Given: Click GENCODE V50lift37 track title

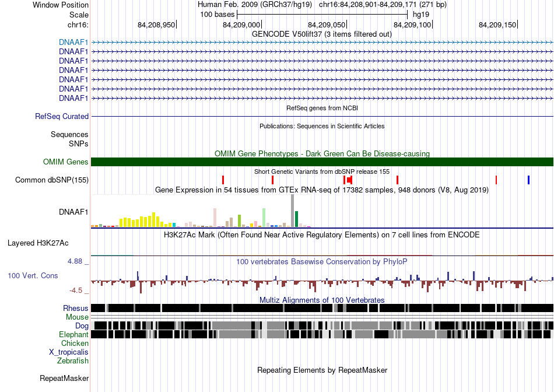Looking at the screenshot, I should pos(322,34).
